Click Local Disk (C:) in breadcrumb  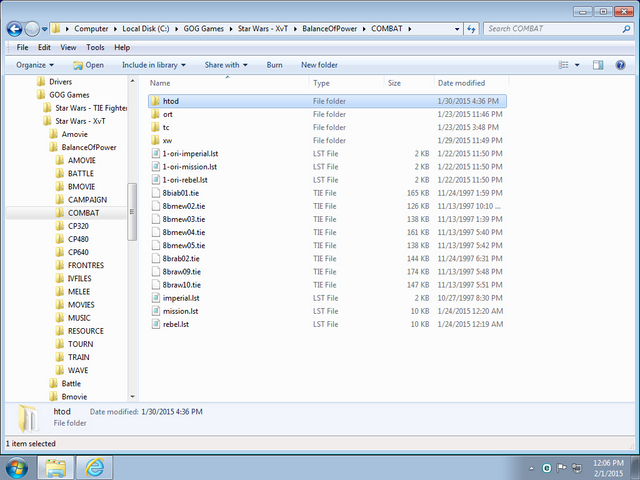[146, 29]
